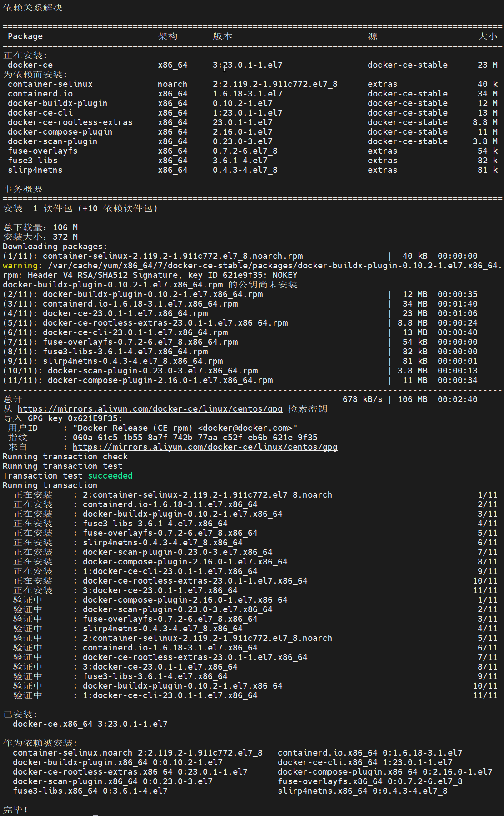Select fuse3-libs.x86_64 0:3.6.1-4.el7 dependency entry
Viewport: 504px width, 816px height.
point(90,791)
